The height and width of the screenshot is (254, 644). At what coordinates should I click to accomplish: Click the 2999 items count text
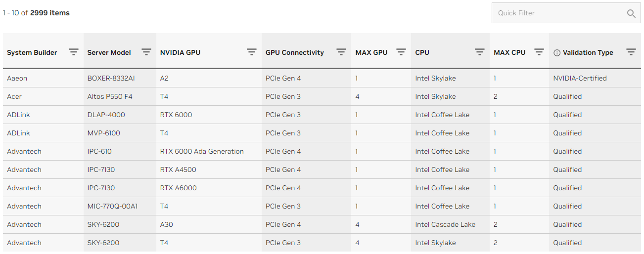[x=50, y=13]
